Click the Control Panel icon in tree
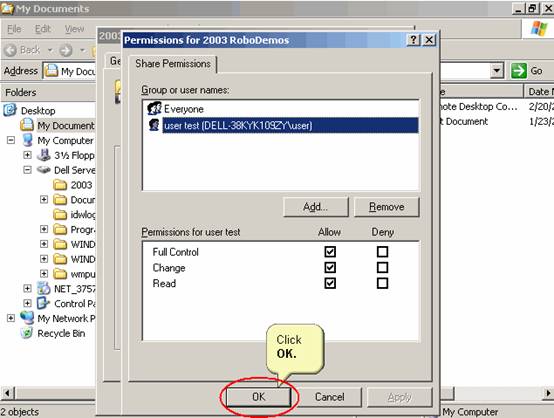Viewport: 554px width, 418px height. click(x=44, y=303)
